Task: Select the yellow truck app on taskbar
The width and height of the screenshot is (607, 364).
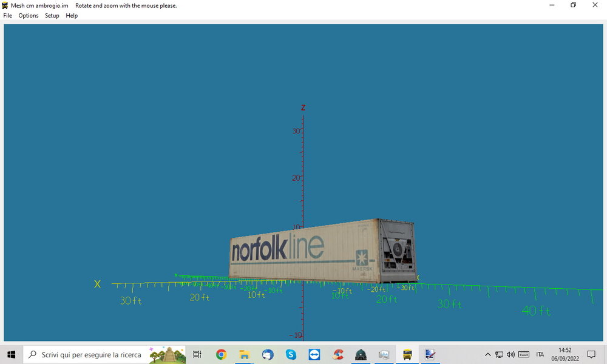Action: (407, 354)
